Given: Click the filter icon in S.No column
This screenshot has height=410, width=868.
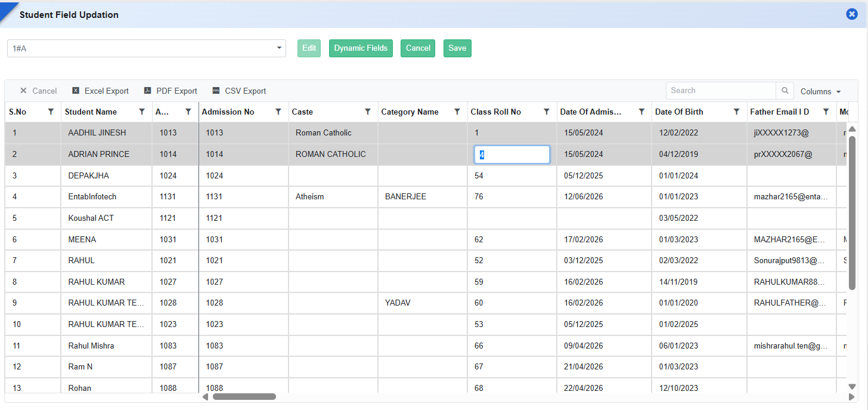Looking at the screenshot, I should pyautogui.click(x=51, y=112).
